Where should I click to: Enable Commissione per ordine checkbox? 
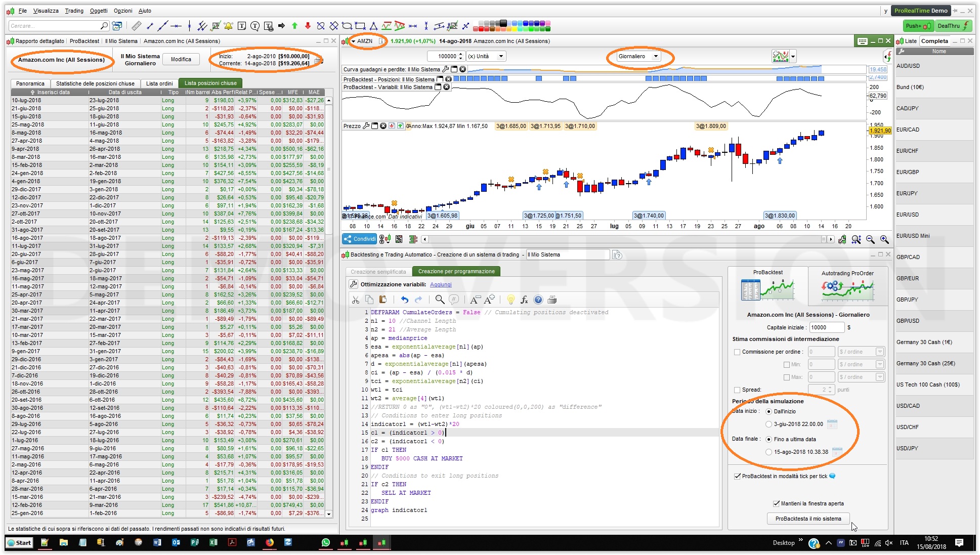click(x=737, y=352)
